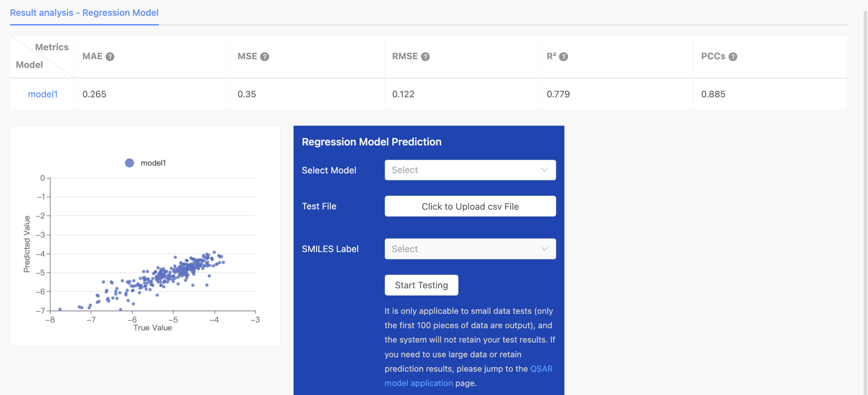Click the R² metric info icon

click(564, 56)
